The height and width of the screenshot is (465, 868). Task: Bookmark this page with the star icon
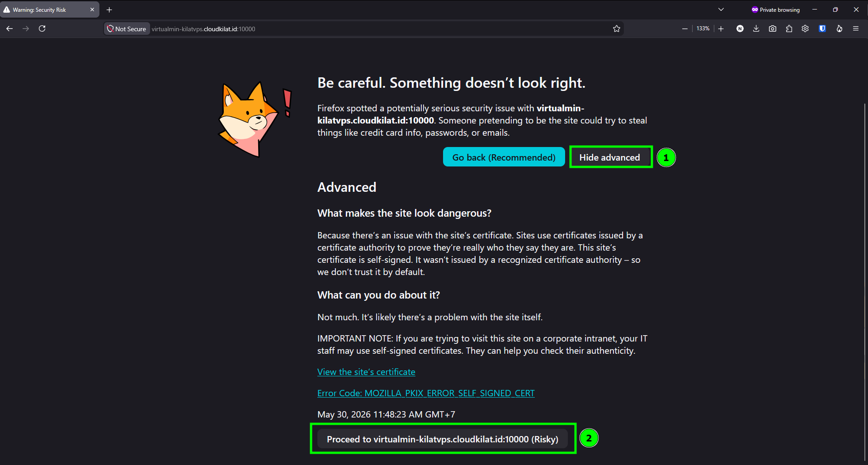616,29
